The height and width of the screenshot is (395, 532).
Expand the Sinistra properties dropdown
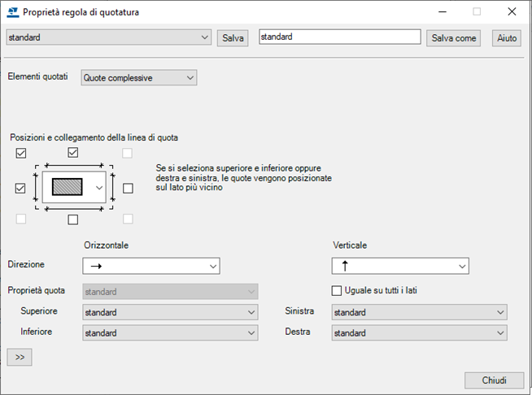pyautogui.click(x=419, y=312)
